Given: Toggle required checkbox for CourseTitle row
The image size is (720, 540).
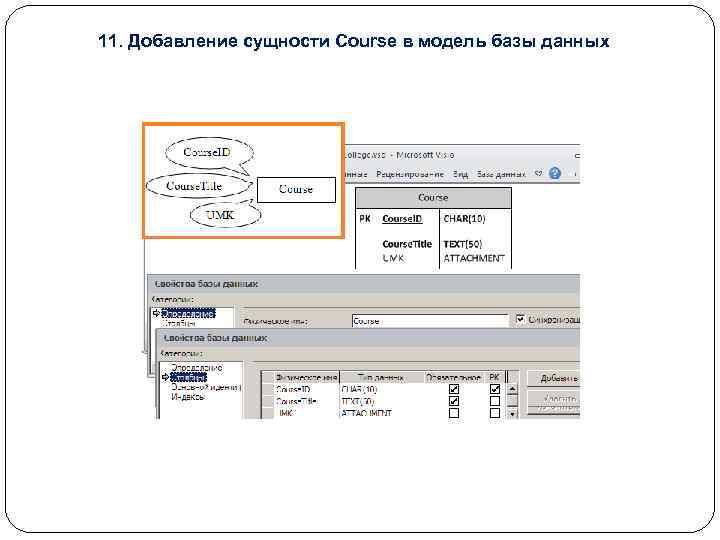Looking at the screenshot, I should click(x=454, y=401).
